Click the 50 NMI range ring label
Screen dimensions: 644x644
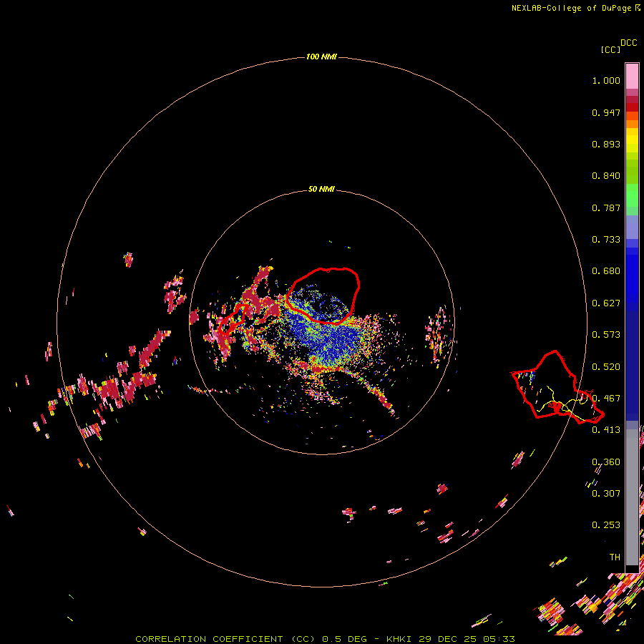point(321,189)
